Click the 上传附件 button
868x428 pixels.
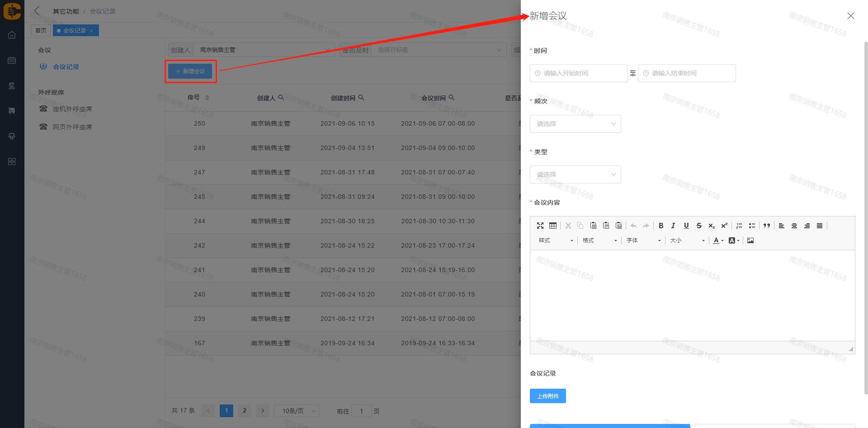point(547,396)
